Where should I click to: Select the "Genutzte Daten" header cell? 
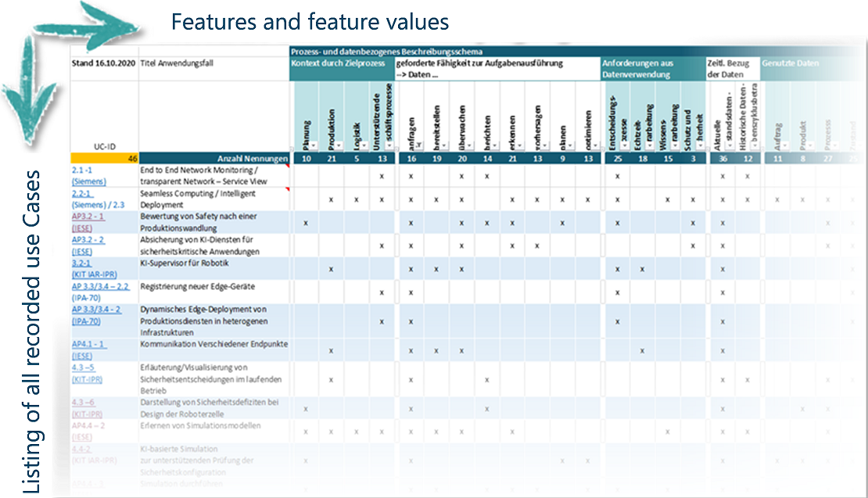pyautogui.click(x=814, y=69)
